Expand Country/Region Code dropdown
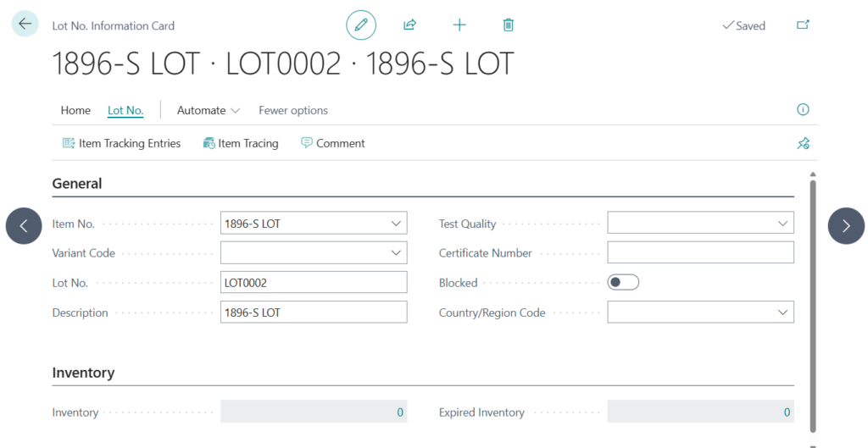The width and height of the screenshot is (868, 448). (x=782, y=312)
